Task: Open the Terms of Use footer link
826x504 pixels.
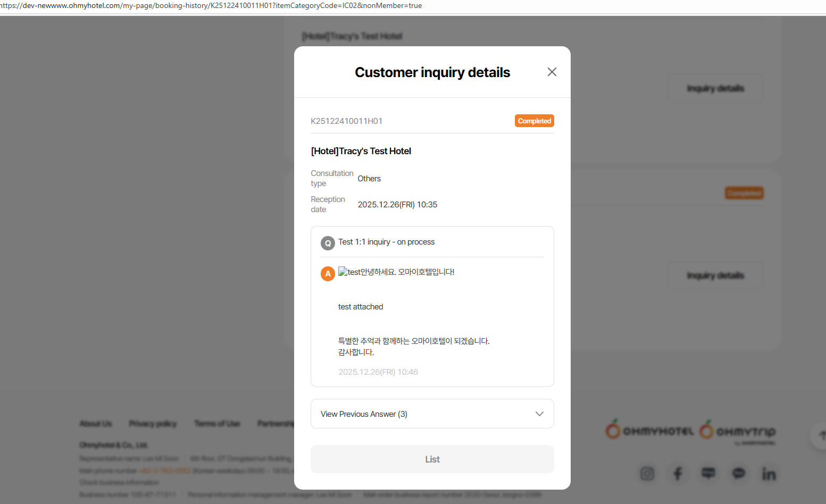Action: [217, 424]
